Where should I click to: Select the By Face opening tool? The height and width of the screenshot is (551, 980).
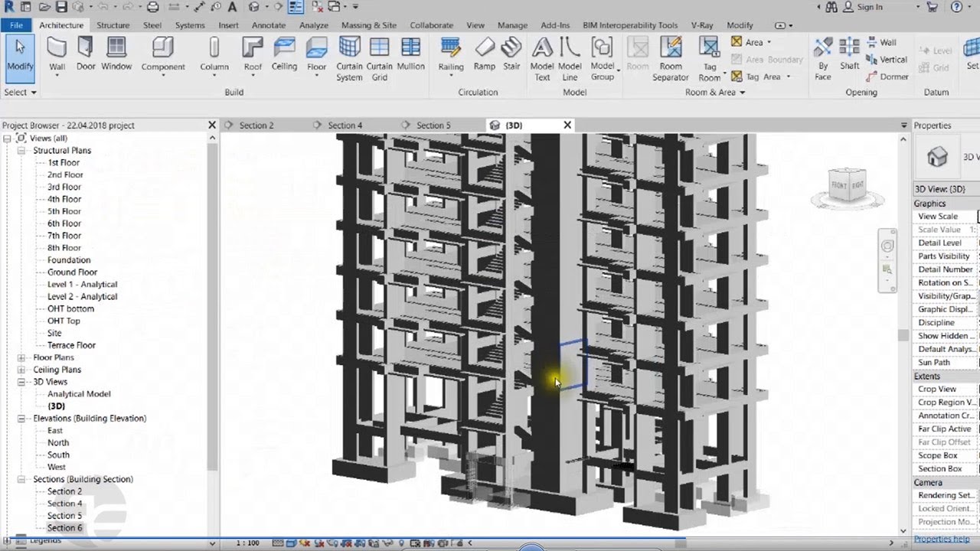[823, 59]
